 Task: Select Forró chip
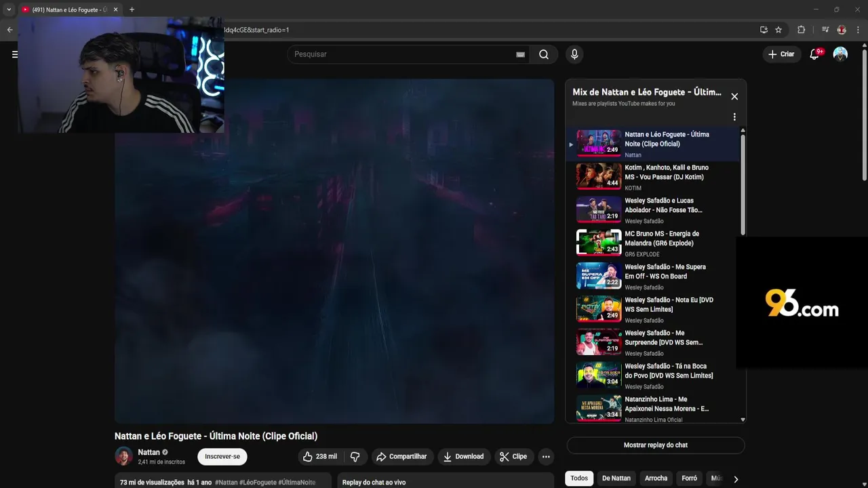689,478
